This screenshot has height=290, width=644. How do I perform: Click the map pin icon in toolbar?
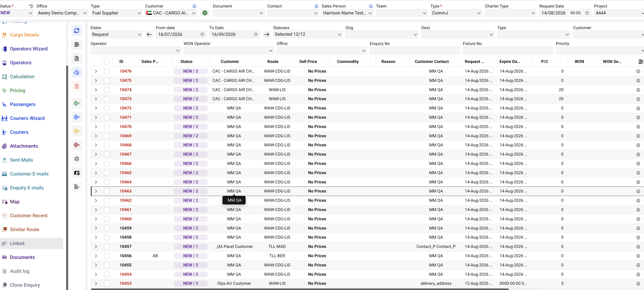[x=77, y=173]
